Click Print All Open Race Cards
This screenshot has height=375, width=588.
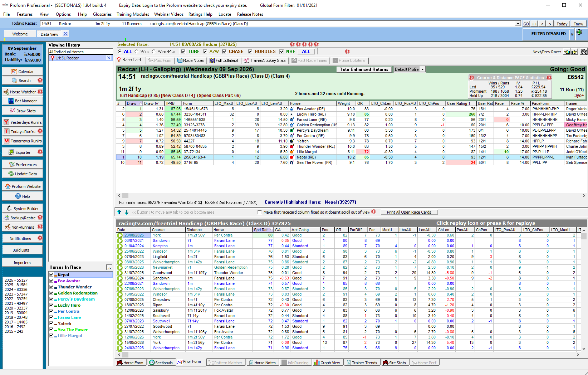(x=409, y=212)
